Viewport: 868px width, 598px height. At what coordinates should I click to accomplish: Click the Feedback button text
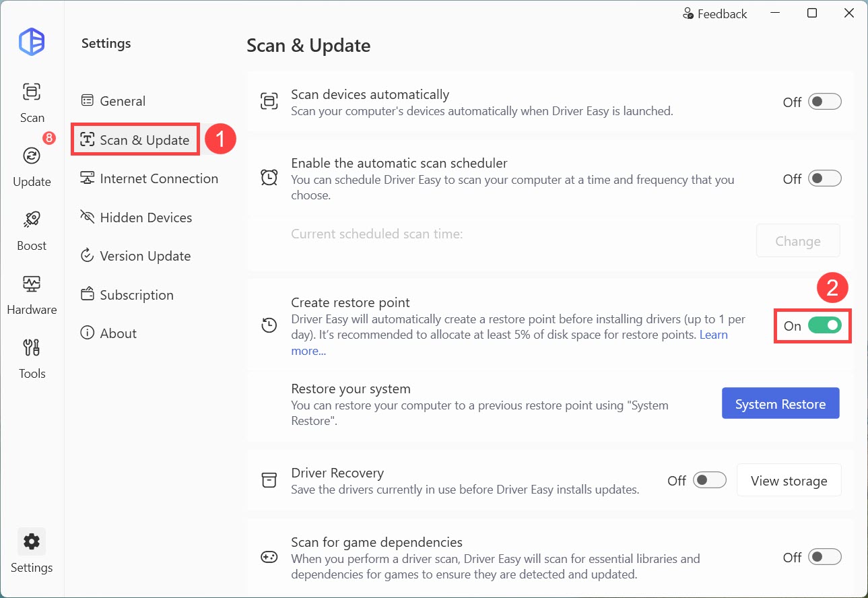pos(722,13)
